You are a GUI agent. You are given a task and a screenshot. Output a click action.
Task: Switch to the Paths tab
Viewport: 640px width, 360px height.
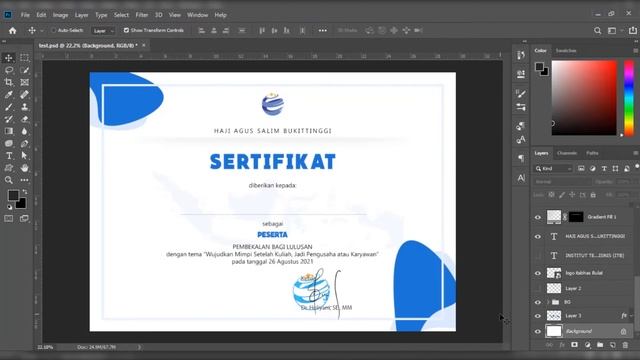point(592,153)
